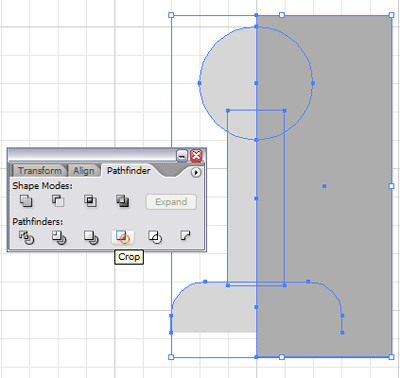Image resolution: width=400 pixels, height=378 pixels.
Task: Select the Pathfinder tab
Action: point(128,171)
